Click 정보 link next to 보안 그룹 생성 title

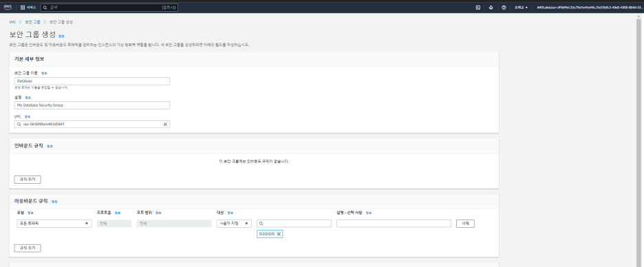click(x=61, y=36)
